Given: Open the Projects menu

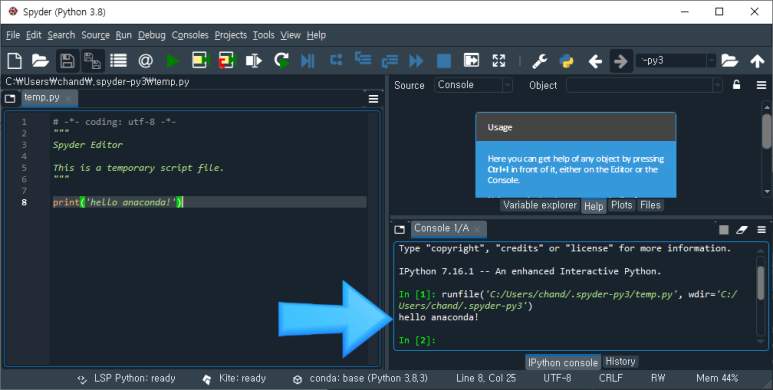Looking at the screenshot, I should click(231, 35).
